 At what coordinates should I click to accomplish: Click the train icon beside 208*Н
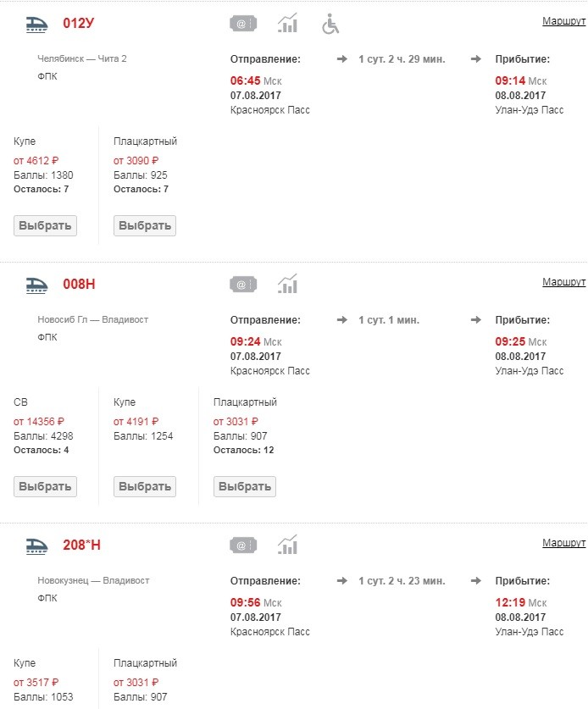[x=36, y=546]
